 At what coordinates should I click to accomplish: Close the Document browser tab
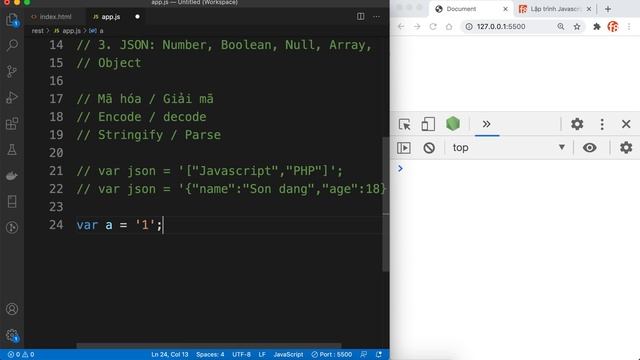[505, 9]
